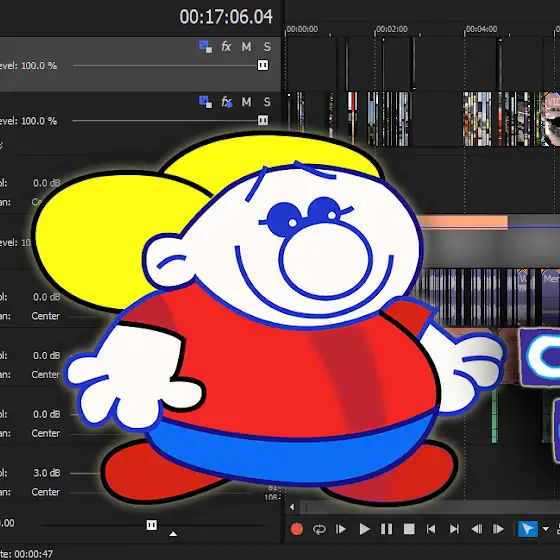Viewport: 560px width, 560px height.
Task: Click the Center pan value below 3.0 dB
Action: [x=45, y=492]
